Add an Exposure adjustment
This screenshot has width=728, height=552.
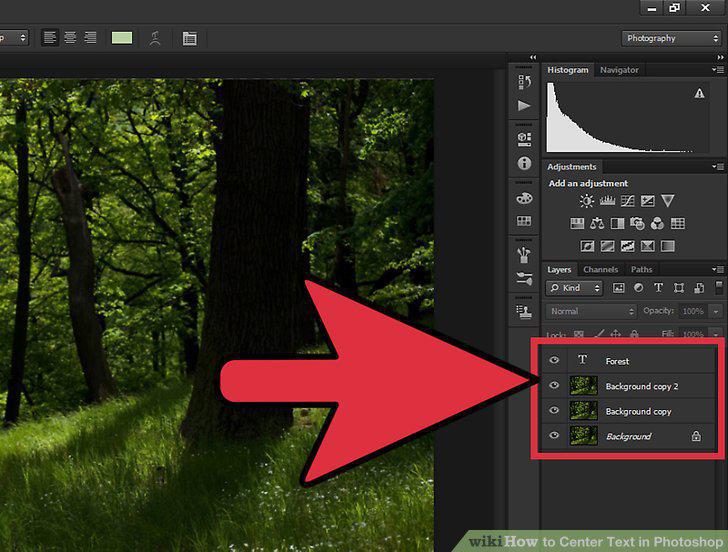648,201
